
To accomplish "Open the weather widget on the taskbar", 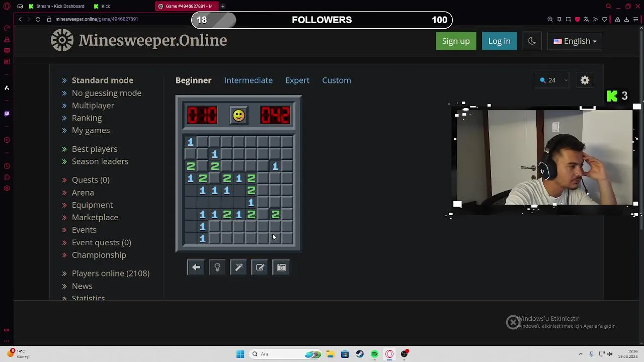I will pos(18,354).
